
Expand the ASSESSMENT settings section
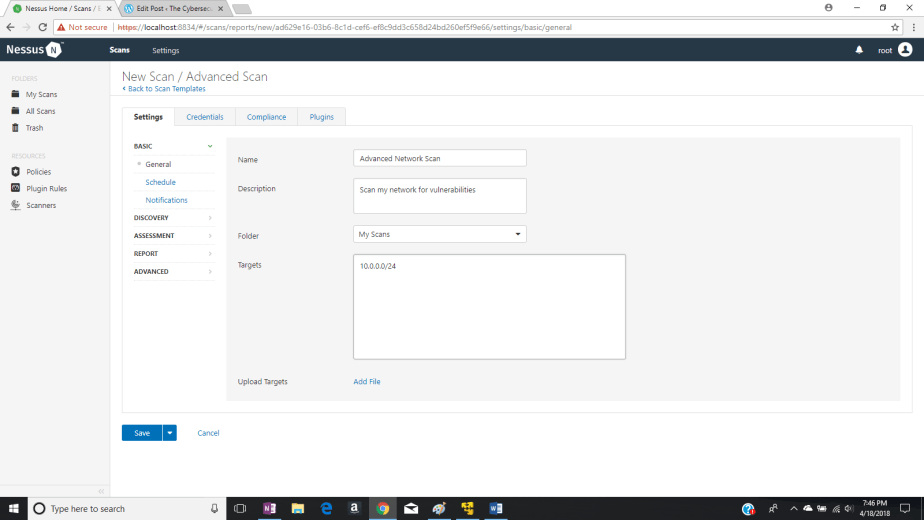[x=173, y=236]
